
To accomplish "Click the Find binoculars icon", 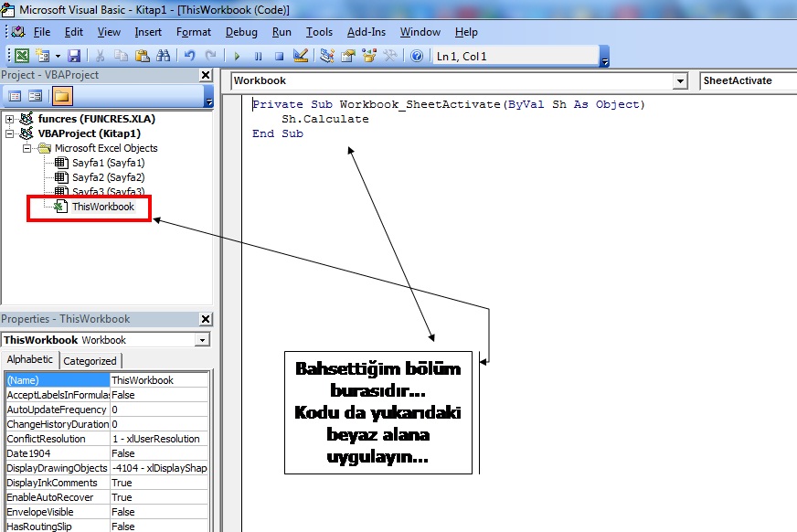I will click(164, 56).
